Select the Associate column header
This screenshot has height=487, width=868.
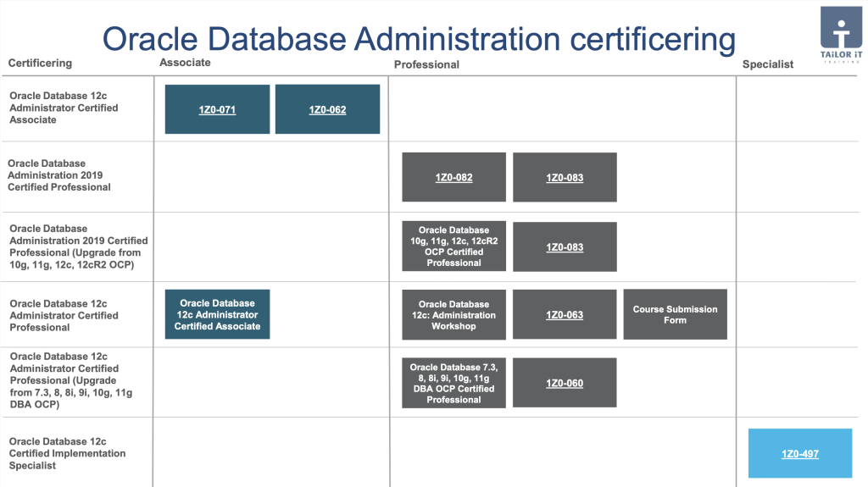[x=185, y=63]
